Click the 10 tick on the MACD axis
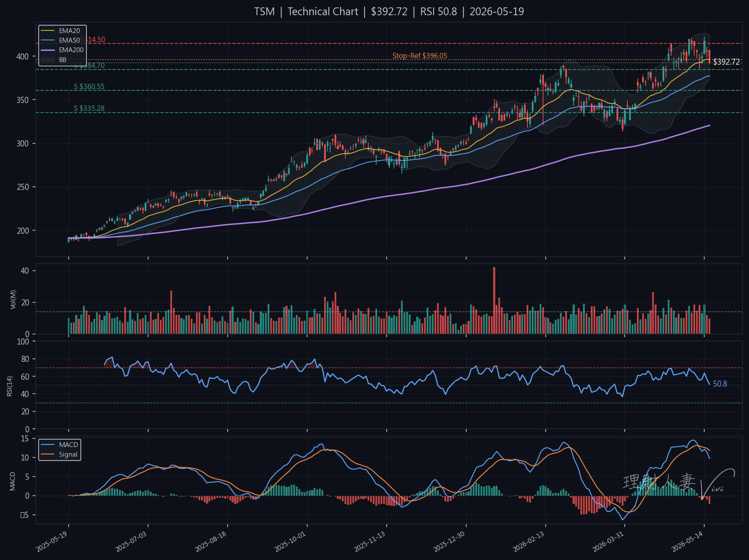Screen dimensions: 749x560 (25, 458)
